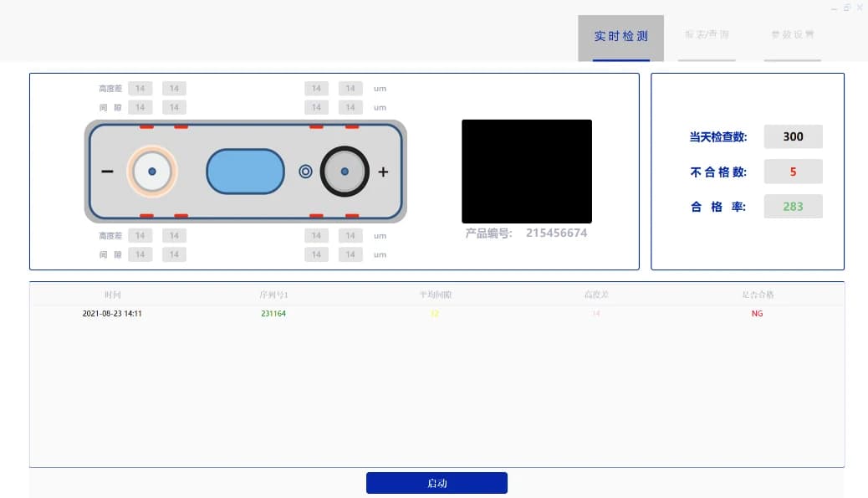Select the 合格率 value 283

tap(793, 207)
